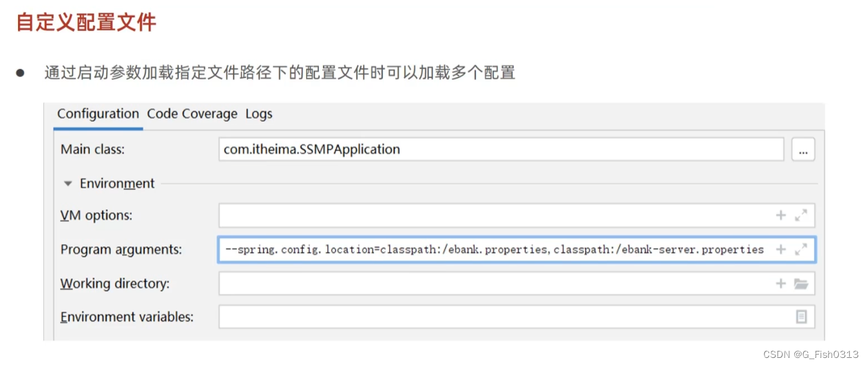Click the VM options label

[96, 216]
